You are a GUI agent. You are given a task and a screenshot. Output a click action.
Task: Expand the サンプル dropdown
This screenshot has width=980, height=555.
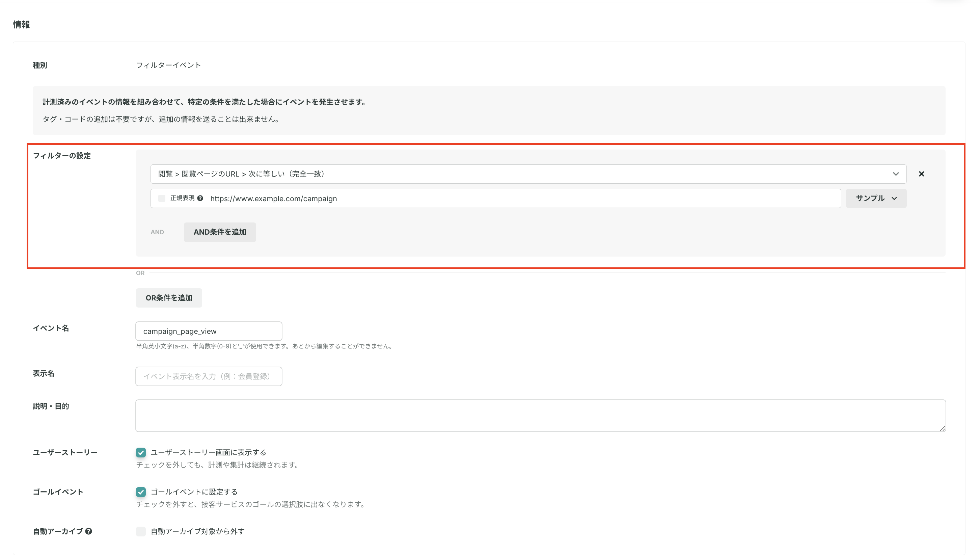[x=876, y=198]
